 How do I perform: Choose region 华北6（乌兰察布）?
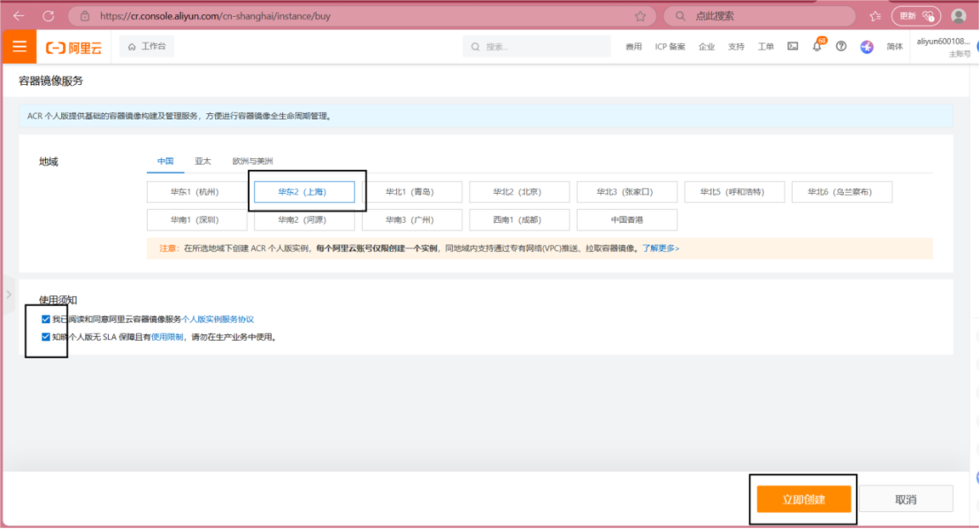click(x=842, y=192)
